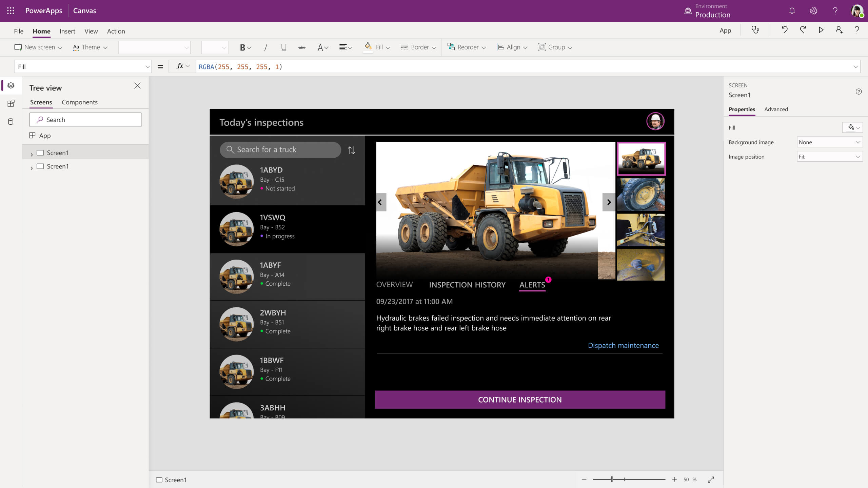Click the CONTINUE INSPECTION button

click(520, 399)
